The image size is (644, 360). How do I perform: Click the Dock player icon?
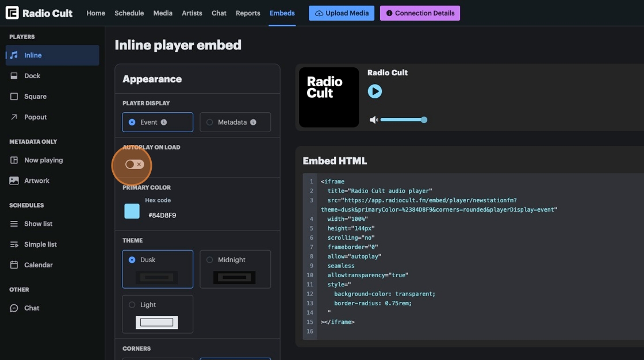[14, 75]
